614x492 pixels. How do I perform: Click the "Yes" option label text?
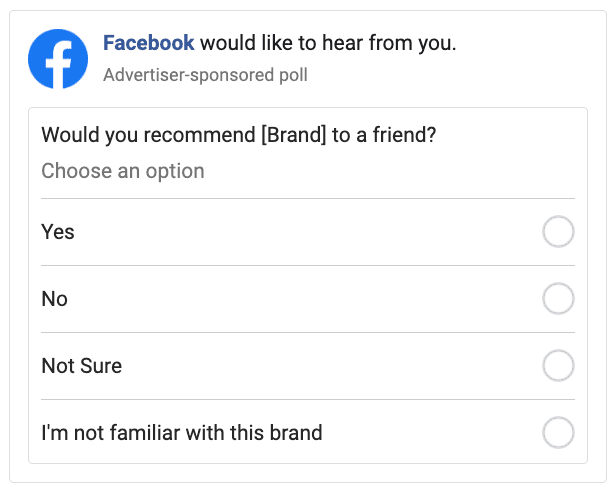58,232
